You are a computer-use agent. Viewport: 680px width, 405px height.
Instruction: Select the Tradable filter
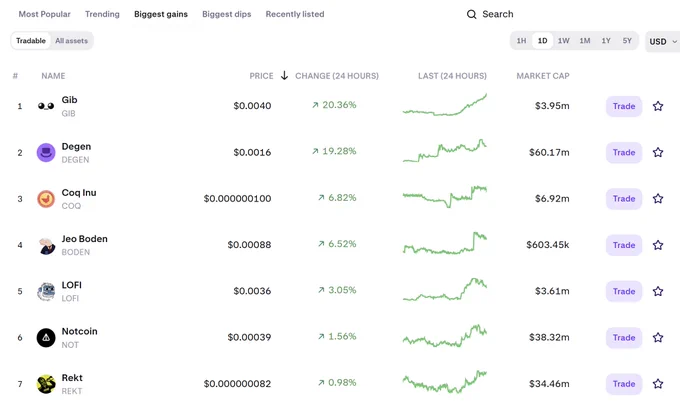coord(31,41)
